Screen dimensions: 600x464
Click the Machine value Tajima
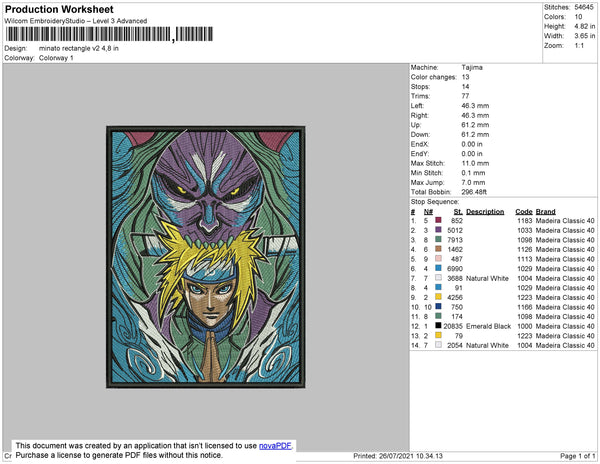[472, 67]
